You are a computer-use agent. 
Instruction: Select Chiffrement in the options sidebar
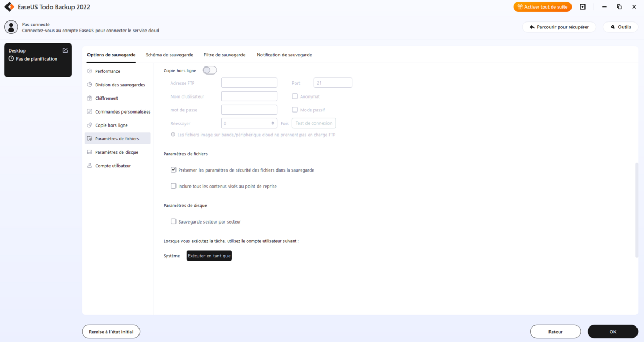(x=118, y=98)
